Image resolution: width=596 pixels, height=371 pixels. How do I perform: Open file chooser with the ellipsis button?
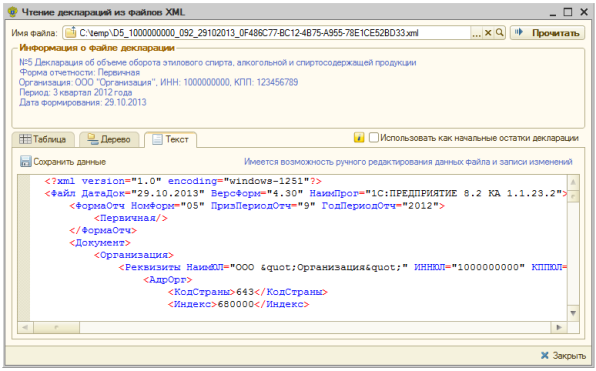476,33
